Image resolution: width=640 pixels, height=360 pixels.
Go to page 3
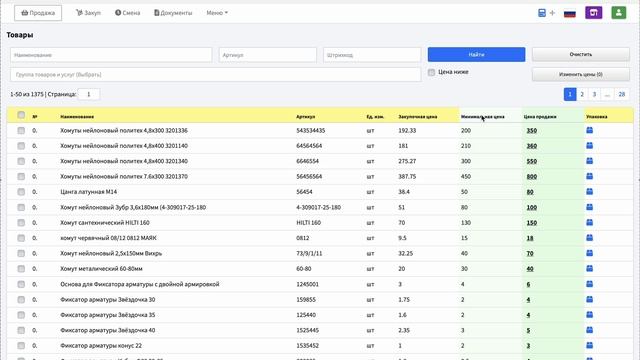click(x=594, y=94)
